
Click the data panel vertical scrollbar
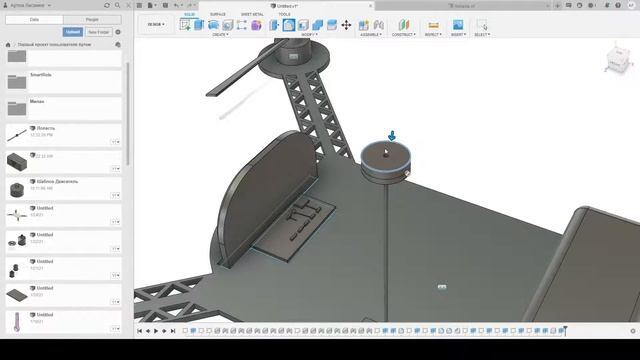(128, 114)
